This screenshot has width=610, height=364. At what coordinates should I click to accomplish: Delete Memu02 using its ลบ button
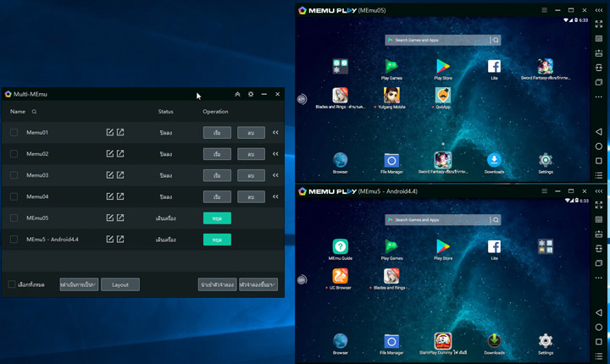(252, 154)
